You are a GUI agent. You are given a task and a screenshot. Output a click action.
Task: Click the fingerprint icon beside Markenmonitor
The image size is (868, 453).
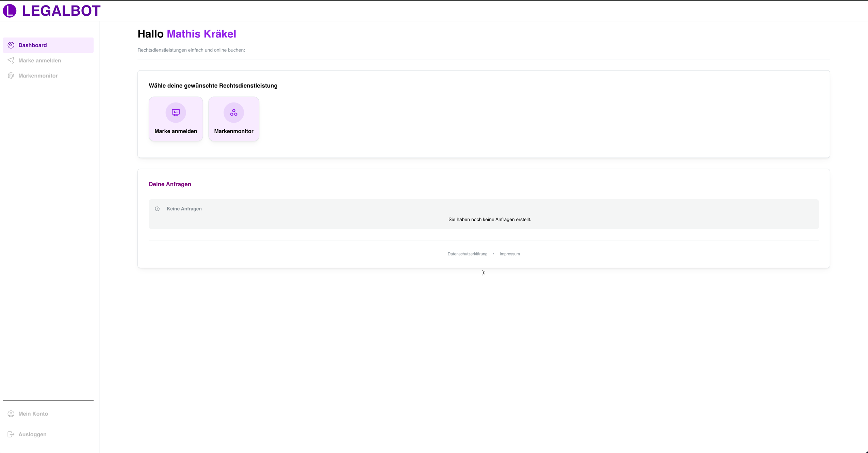[11, 76]
